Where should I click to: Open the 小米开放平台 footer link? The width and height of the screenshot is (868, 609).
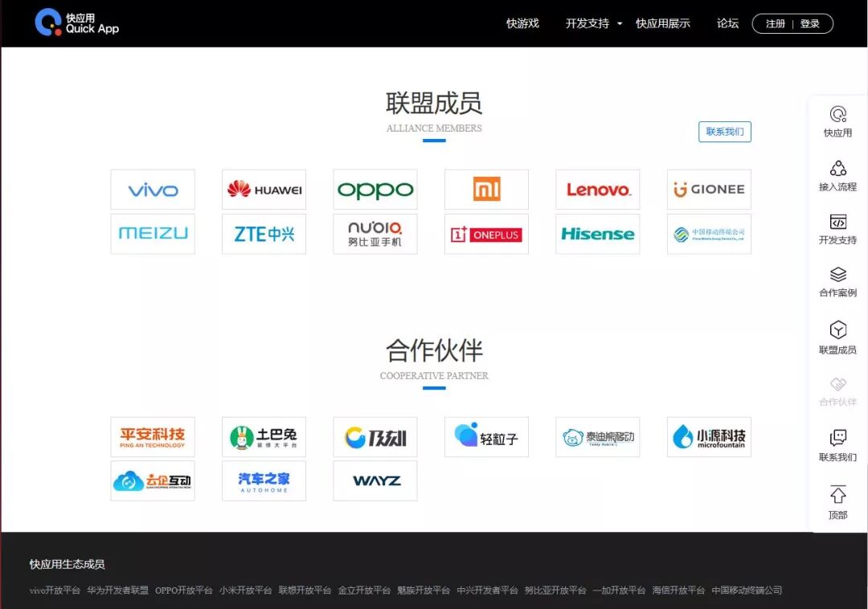(x=245, y=591)
